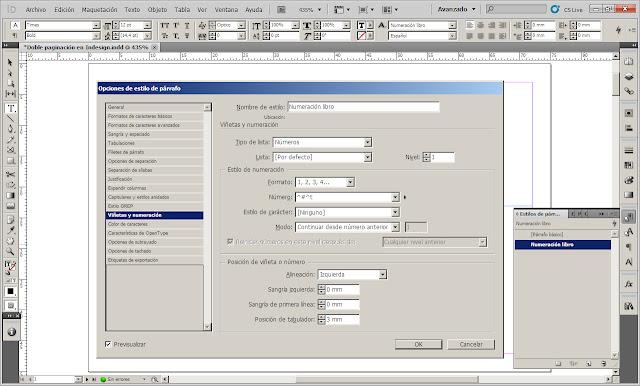Select the Doble paginación document tab
The image size is (640, 386).
tap(90, 47)
